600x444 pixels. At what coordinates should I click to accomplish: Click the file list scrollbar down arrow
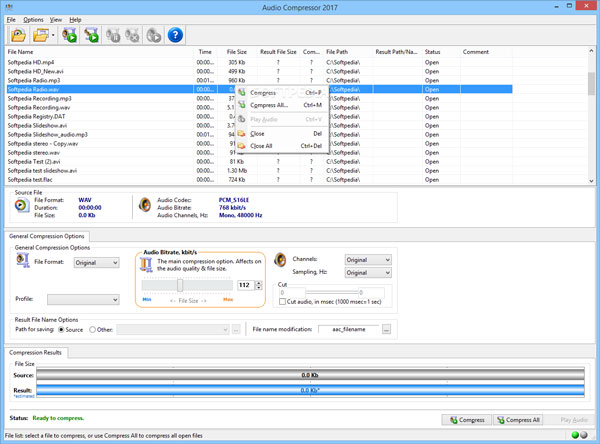(x=591, y=181)
